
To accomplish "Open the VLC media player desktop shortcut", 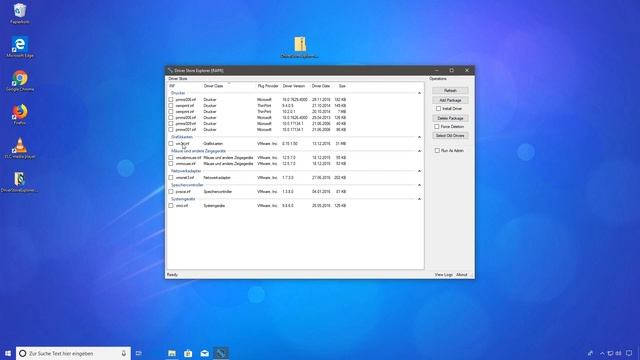I will click(20, 148).
